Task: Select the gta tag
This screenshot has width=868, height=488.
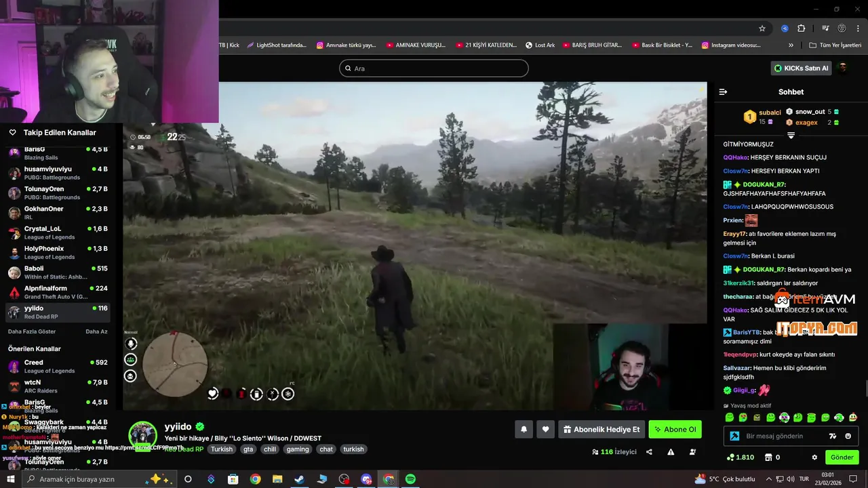Action: coord(248,449)
